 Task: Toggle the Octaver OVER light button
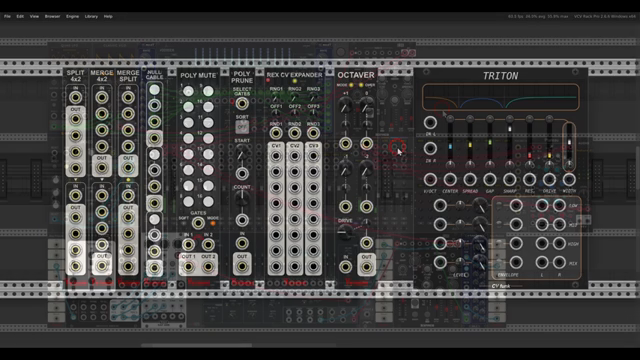pos(361,85)
